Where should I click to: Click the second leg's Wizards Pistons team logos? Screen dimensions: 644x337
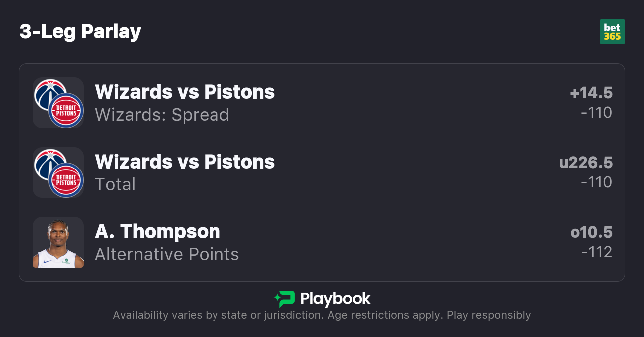[58, 172]
